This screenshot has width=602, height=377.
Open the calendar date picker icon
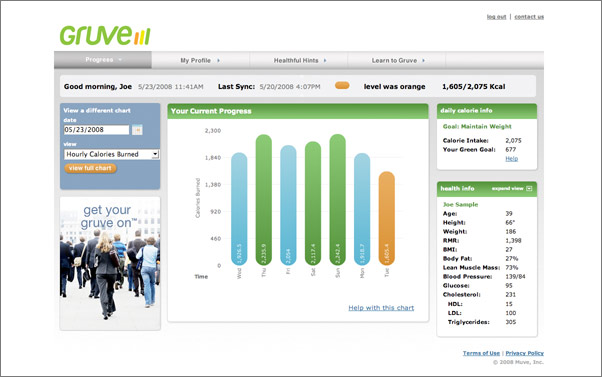tap(137, 130)
